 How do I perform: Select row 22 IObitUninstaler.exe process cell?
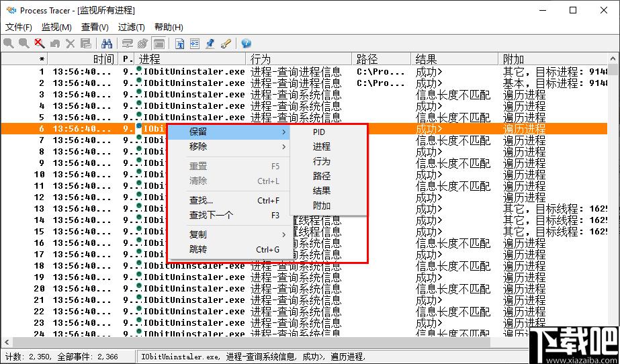(194, 312)
